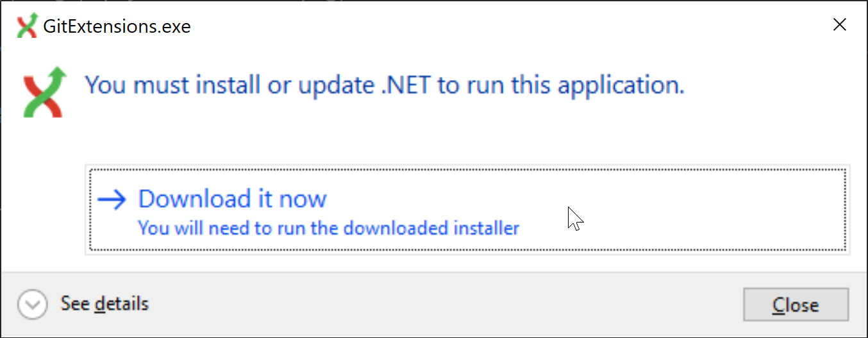The width and height of the screenshot is (868, 338).
Task: Click the blue arrow beside Download it now
Action: pos(112,200)
